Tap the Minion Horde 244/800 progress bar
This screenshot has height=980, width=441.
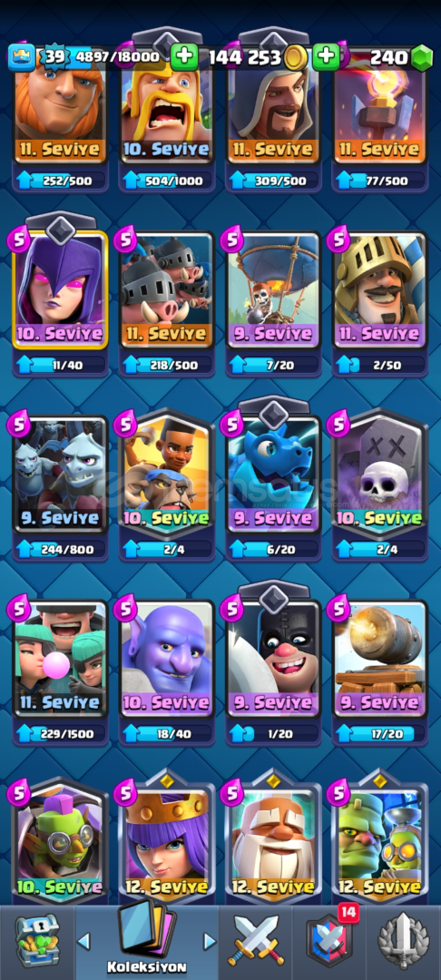point(61,549)
